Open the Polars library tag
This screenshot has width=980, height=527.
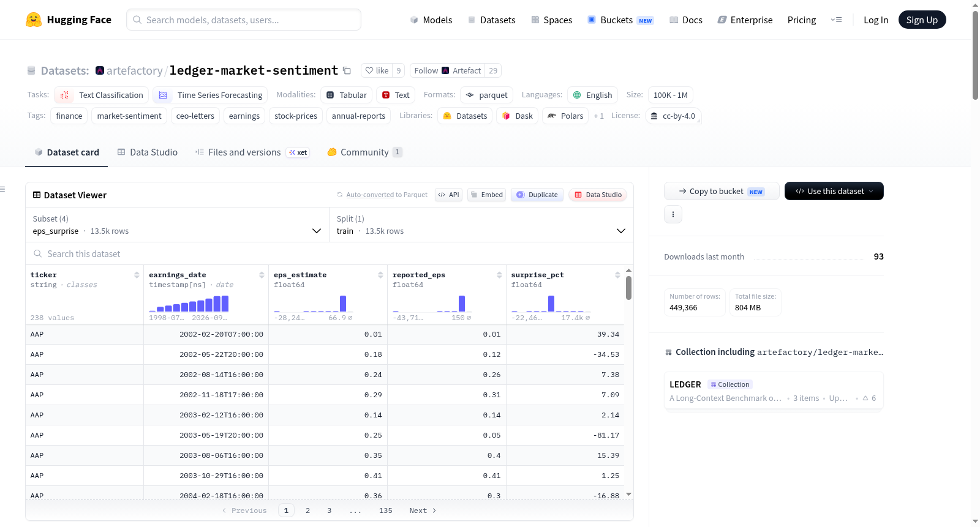[565, 116]
